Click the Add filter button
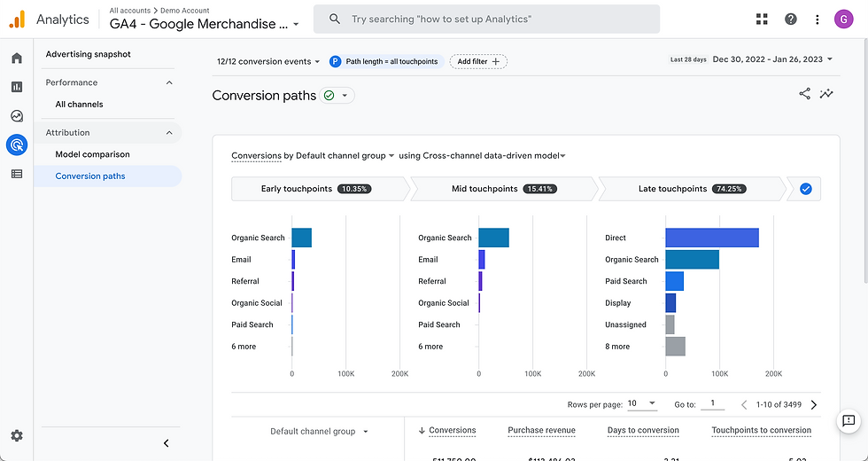The image size is (868, 461). 478,61
